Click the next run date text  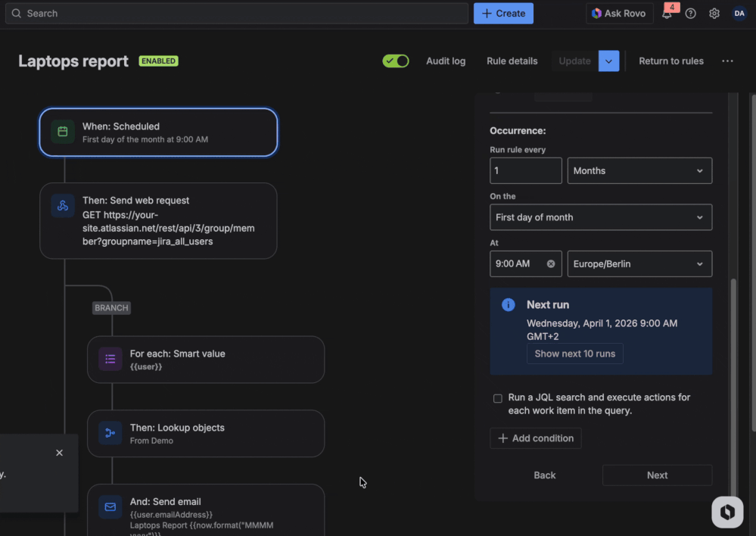pyautogui.click(x=602, y=330)
